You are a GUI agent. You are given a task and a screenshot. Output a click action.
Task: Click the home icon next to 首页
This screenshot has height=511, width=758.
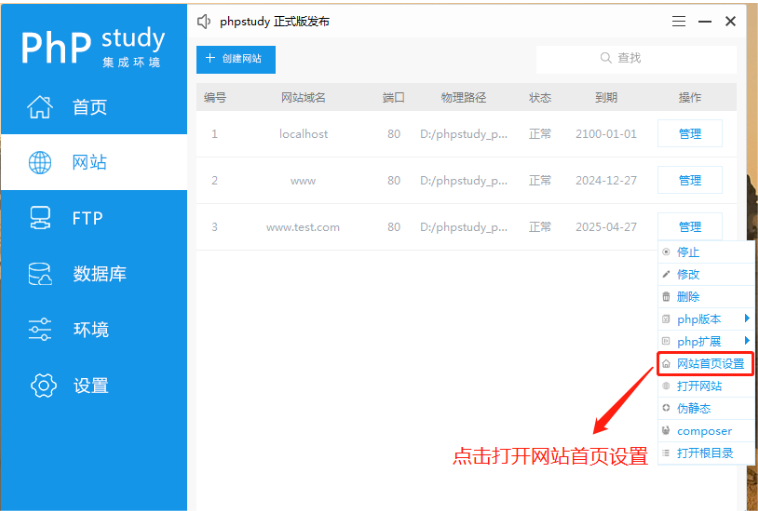(x=40, y=107)
